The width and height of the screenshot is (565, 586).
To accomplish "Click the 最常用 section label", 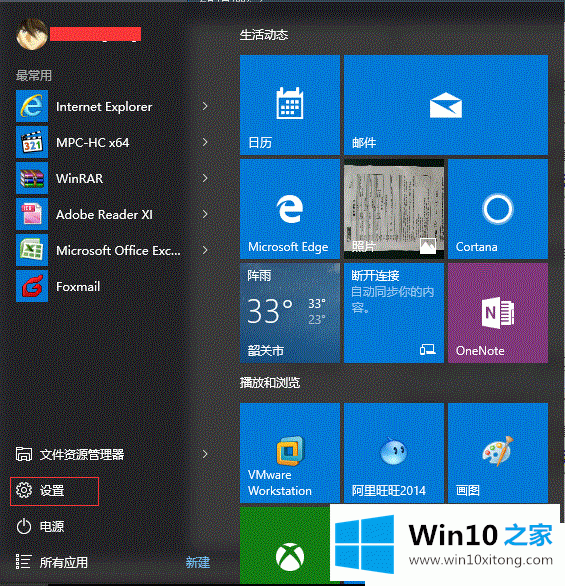I will coord(34,75).
